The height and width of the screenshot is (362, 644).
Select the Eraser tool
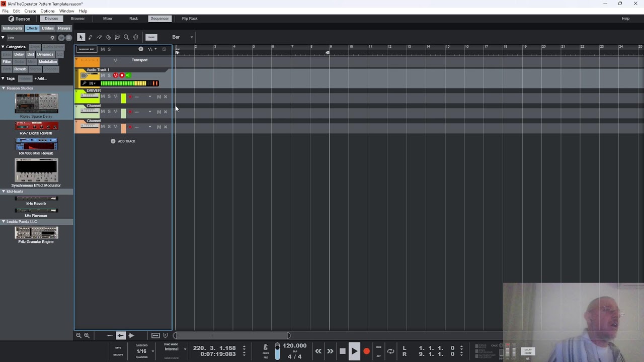(99, 37)
